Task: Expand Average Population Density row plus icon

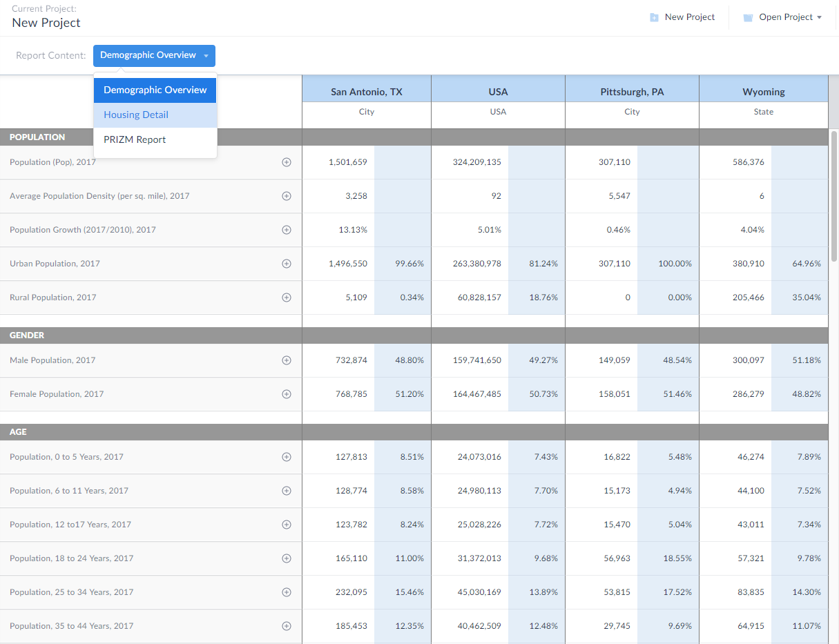Action: [287, 196]
